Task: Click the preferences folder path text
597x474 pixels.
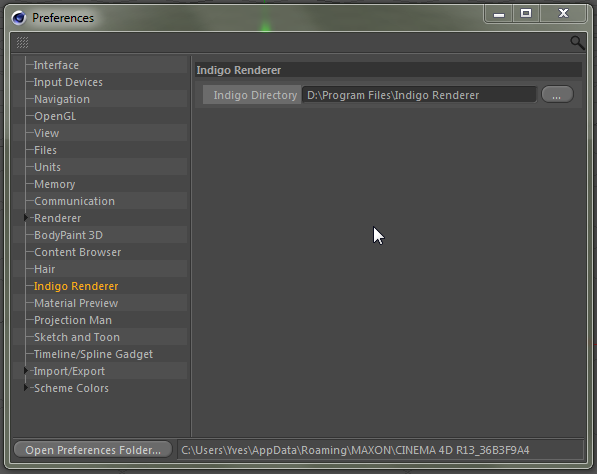Action: [355, 450]
